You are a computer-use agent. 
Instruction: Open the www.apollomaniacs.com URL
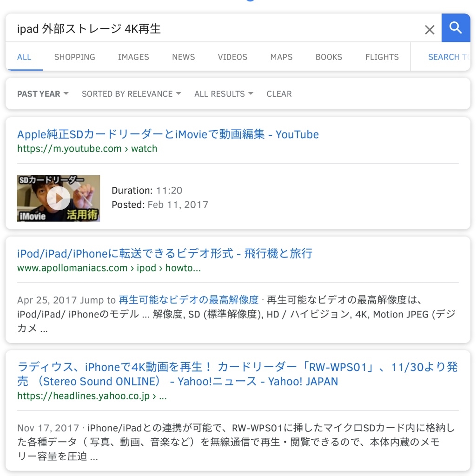(x=109, y=268)
